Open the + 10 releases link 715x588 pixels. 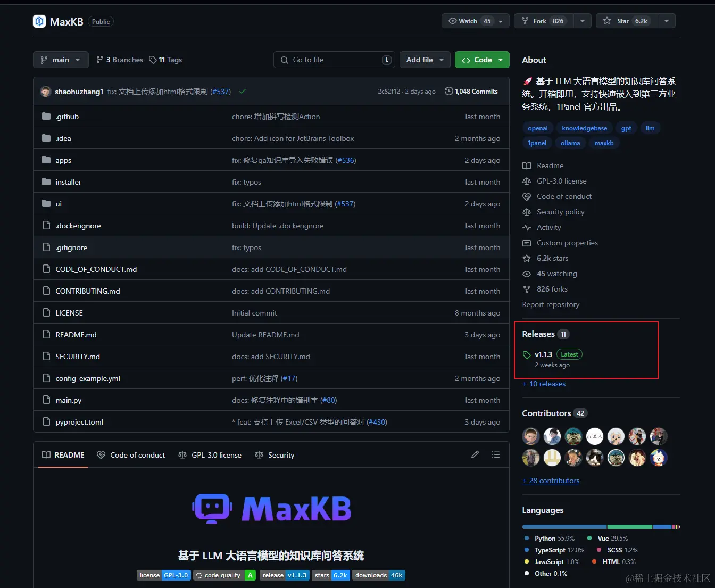544,384
